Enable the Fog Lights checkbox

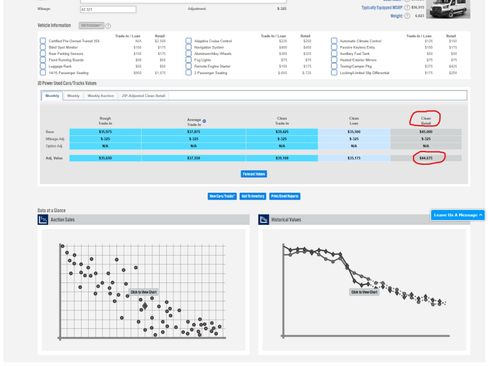189,60
